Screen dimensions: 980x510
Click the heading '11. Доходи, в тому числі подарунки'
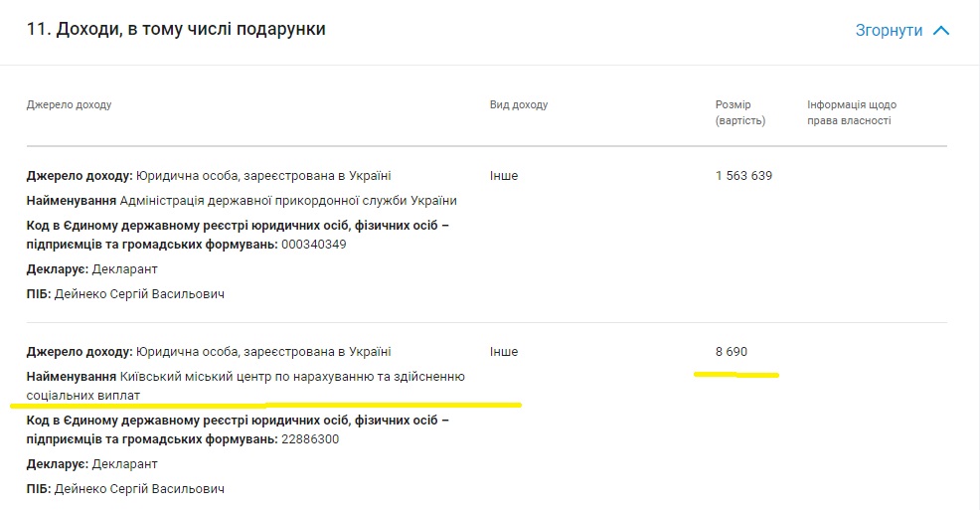point(176,30)
